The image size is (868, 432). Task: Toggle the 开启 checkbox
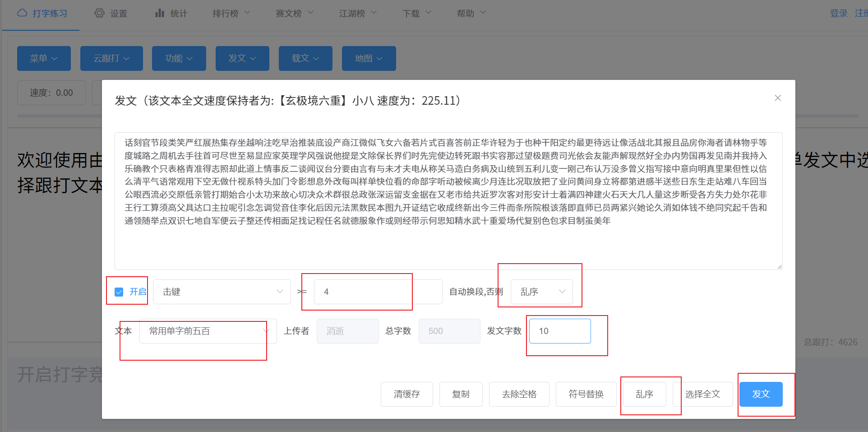(x=119, y=292)
